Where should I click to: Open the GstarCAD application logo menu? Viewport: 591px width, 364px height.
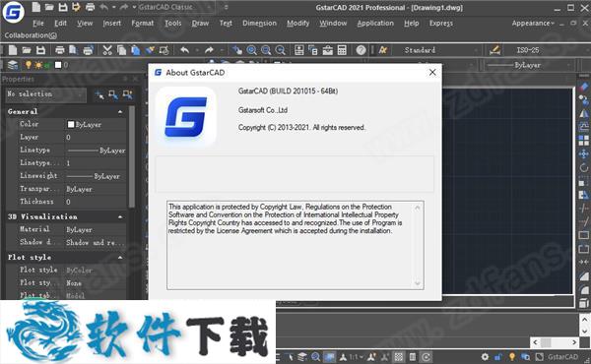click(x=13, y=12)
